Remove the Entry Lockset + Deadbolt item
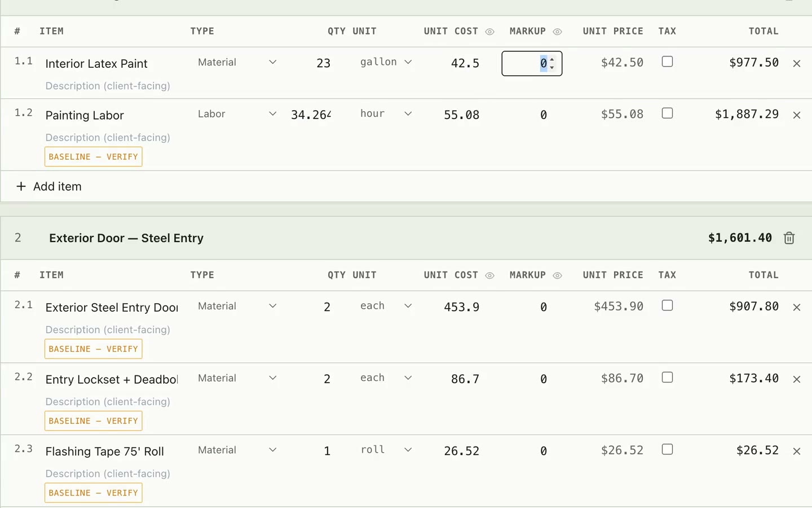 point(797,379)
